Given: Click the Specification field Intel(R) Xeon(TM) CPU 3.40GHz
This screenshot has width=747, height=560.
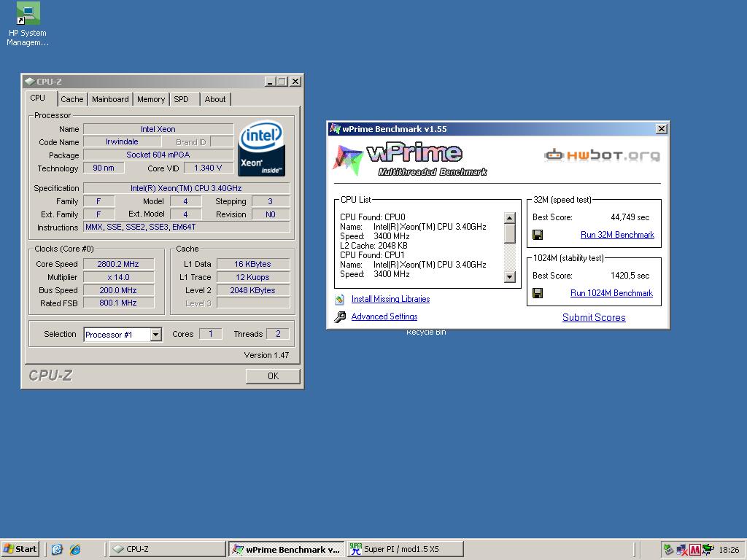Looking at the screenshot, I should click(x=186, y=188).
